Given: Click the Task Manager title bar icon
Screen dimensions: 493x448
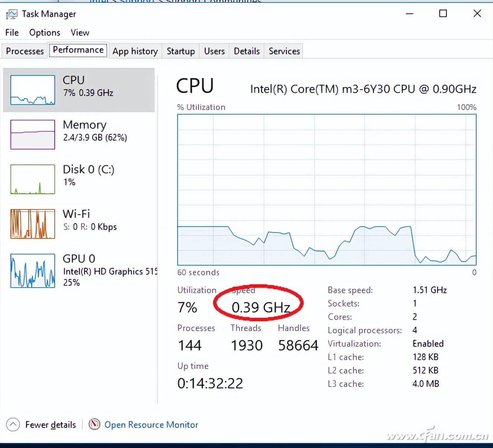Looking at the screenshot, I should point(12,14).
